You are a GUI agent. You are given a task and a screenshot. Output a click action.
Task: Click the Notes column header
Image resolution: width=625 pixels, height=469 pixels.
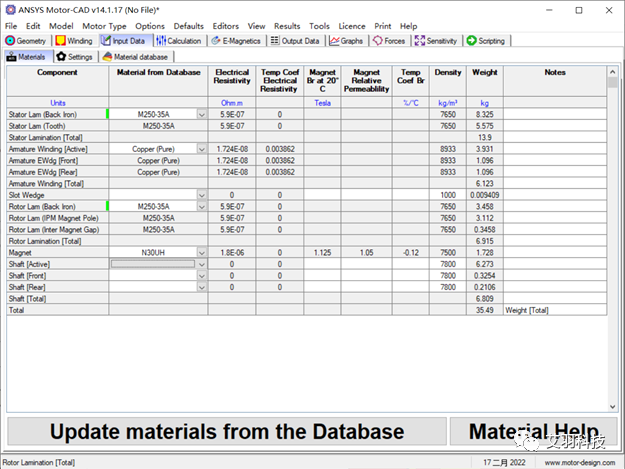pos(555,81)
